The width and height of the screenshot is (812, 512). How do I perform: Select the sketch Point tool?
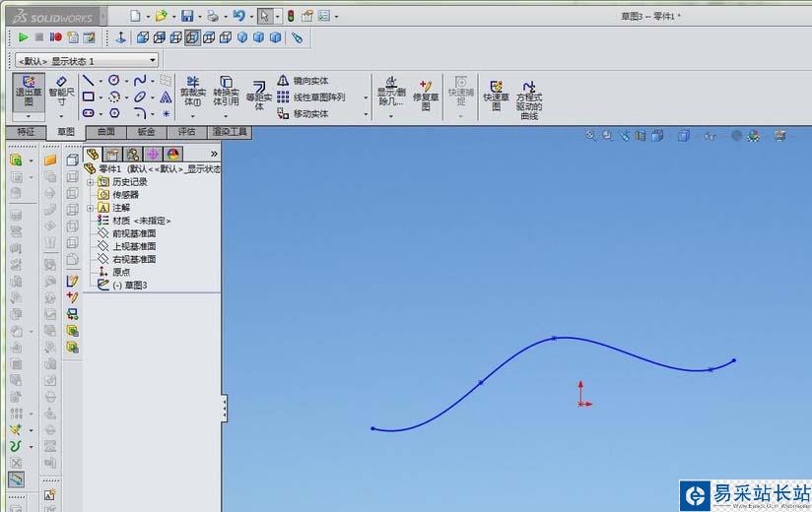[166, 113]
